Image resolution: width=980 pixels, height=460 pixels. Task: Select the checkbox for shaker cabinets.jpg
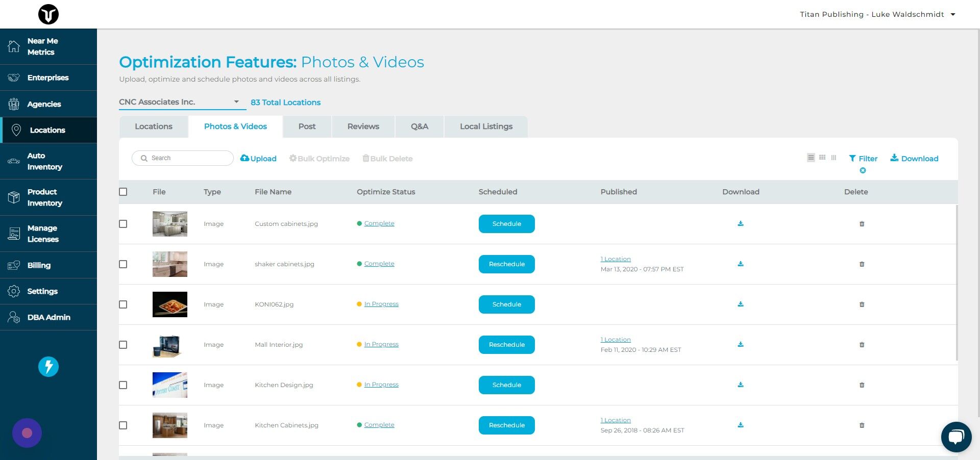(123, 264)
